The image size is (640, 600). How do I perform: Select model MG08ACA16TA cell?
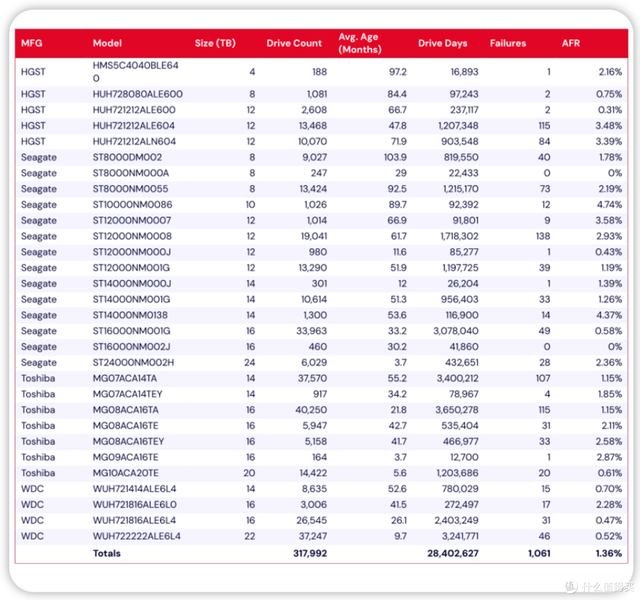pos(126,410)
